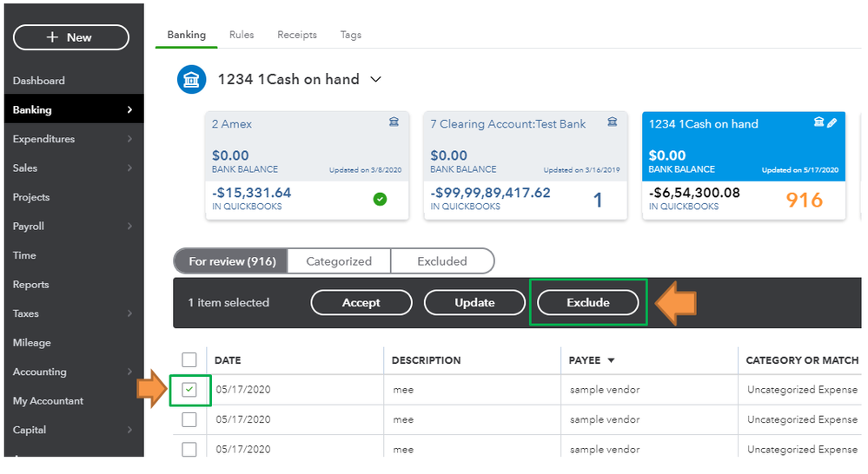Click the blue 1 count on Clearing card
This screenshot has width=868, height=474.
point(598,200)
